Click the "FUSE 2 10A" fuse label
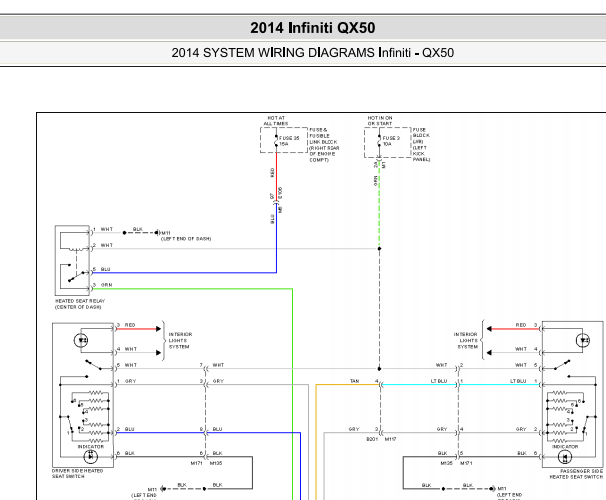The image size is (606, 500). [391, 141]
